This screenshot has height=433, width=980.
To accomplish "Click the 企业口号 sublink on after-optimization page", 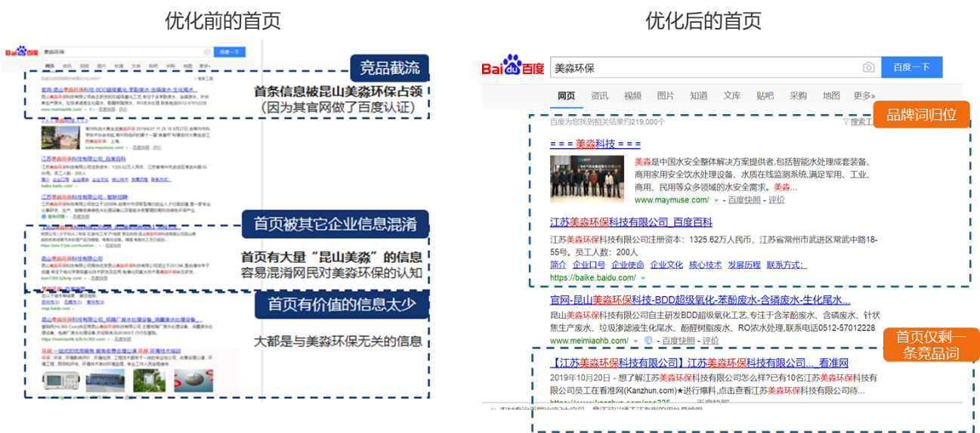I will 589,265.
